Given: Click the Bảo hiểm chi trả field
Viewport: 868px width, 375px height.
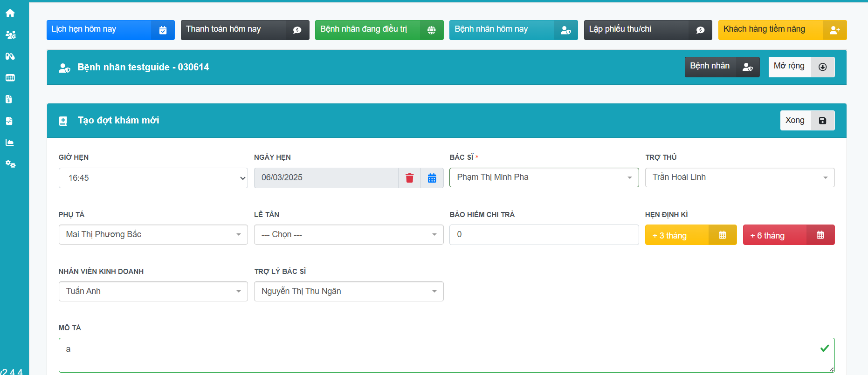Looking at the screenshot, I should (x=544, y=235).
